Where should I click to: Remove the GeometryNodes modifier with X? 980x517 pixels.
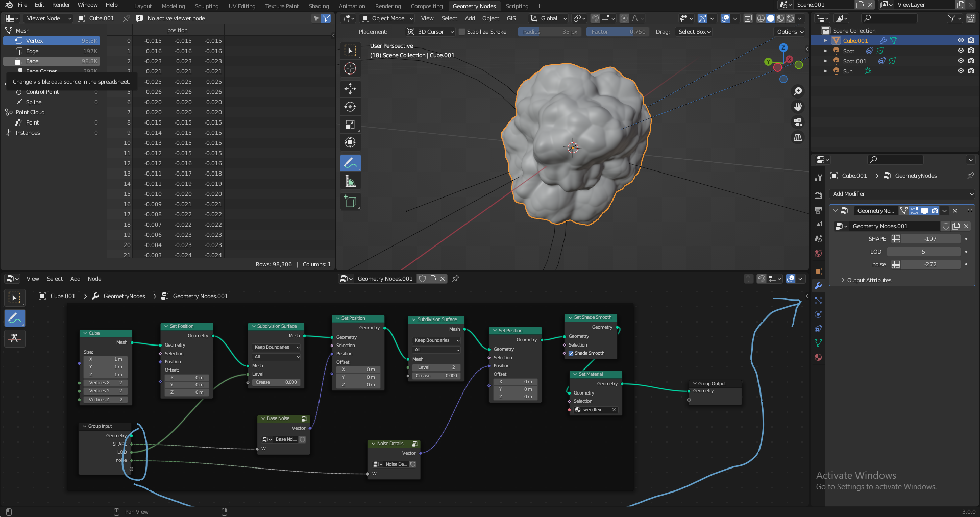click(955, 211)
